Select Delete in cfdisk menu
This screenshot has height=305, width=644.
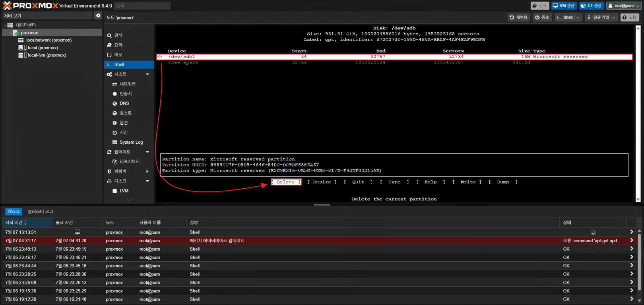[x=286, y=182]
